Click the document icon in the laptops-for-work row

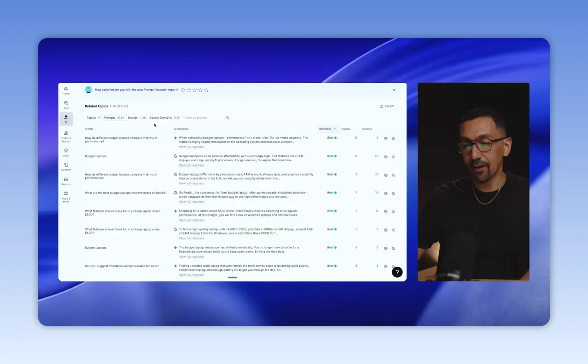386,267
